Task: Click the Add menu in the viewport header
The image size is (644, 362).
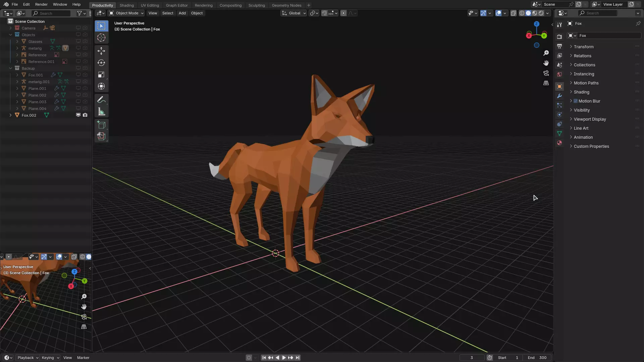Action: (182, 13)
